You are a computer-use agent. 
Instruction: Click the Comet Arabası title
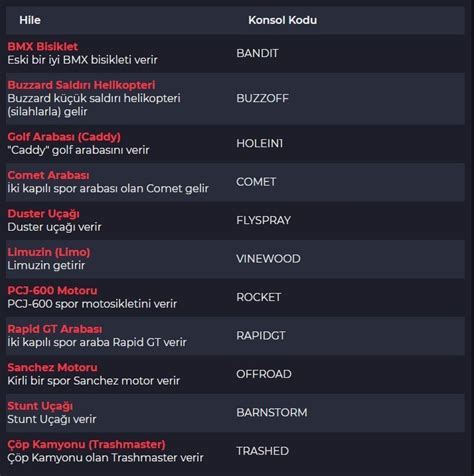tap(48, 175)
